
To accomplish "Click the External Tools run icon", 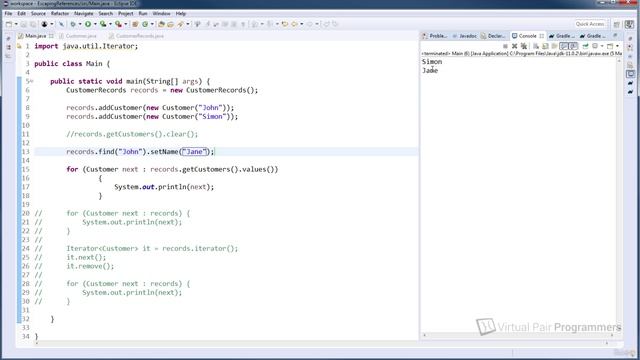I will (118, 24).
